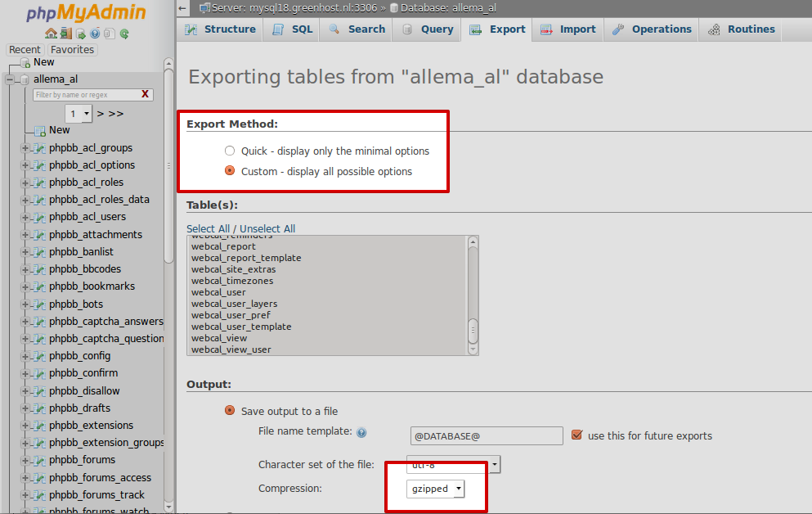Switch to the Import tab

pyautogui.click(x=568, y=29)
